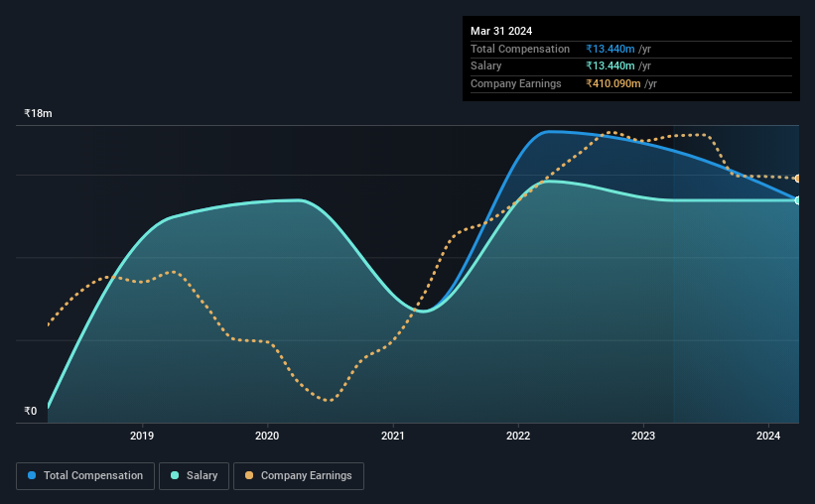Click the ₹410.090m Company Earnings value

tap(613, 83)
